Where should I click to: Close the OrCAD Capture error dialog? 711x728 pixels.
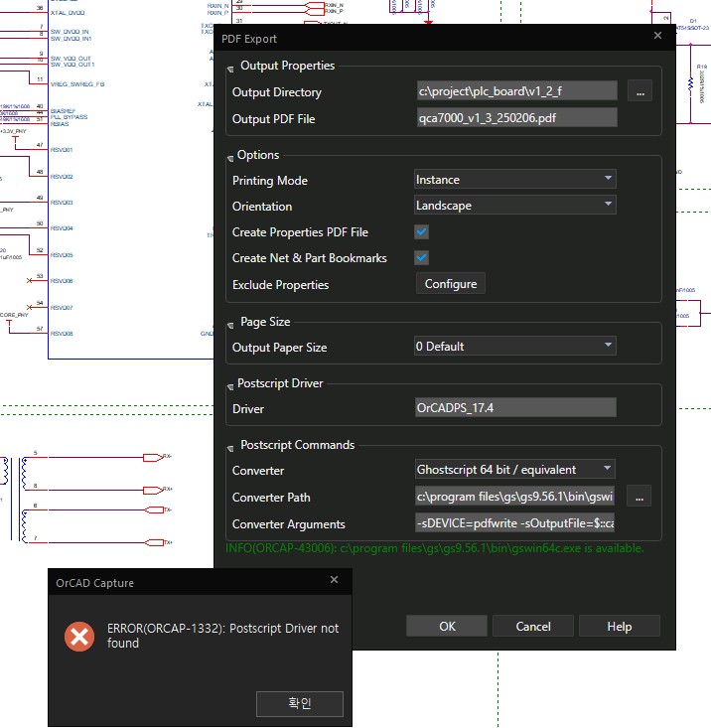[334, 579]
